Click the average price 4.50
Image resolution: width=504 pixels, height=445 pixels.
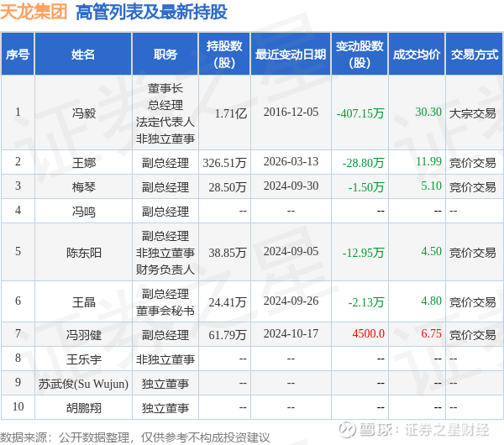[432, 251]
